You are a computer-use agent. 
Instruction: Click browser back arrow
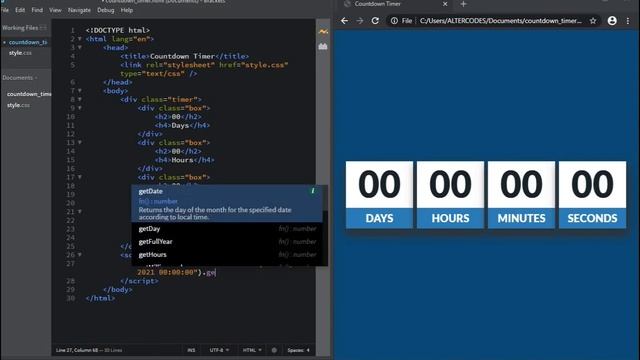click(x=344, y=21)
